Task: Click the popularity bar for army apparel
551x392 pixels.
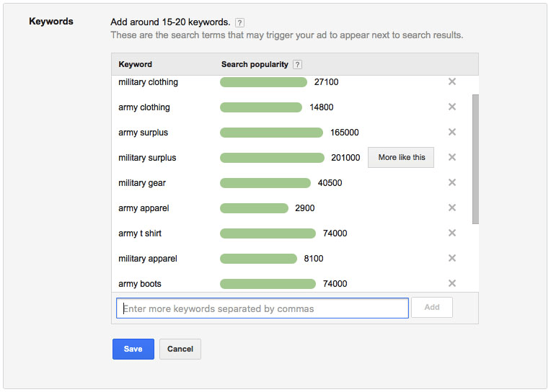Action: click(254, 208)
